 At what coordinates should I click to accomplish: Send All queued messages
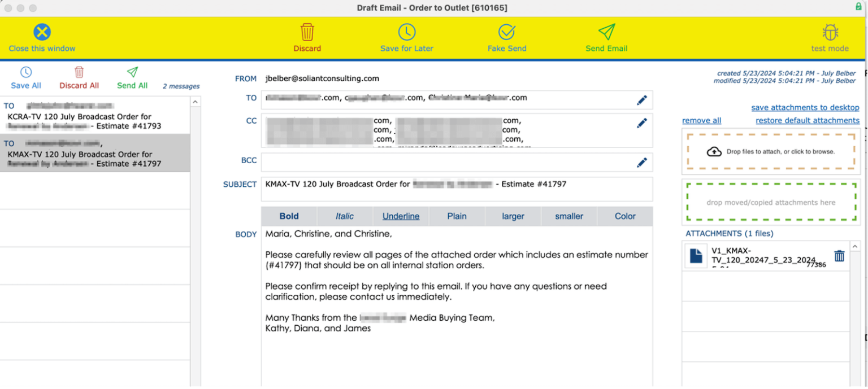[132, 78]
